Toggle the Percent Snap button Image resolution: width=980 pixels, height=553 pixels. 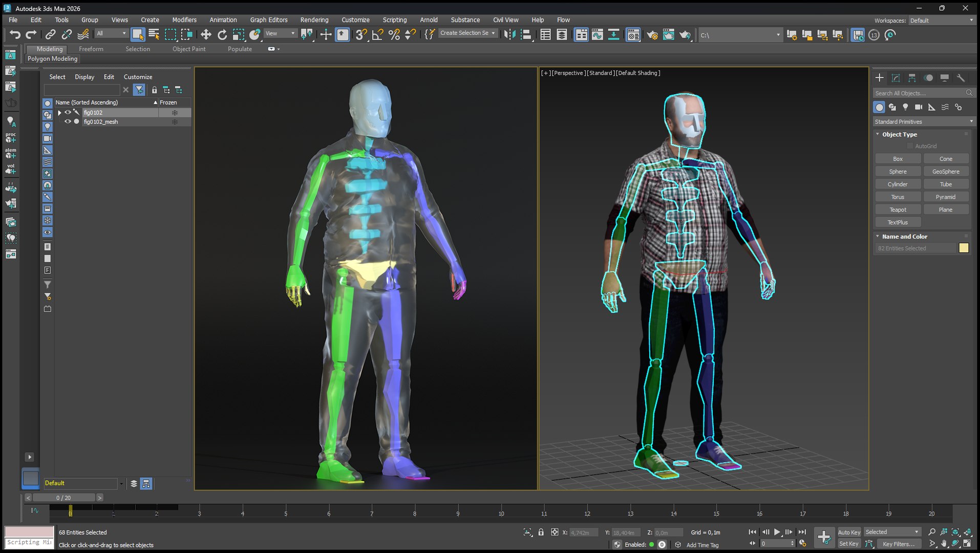[x=394, y=35]
